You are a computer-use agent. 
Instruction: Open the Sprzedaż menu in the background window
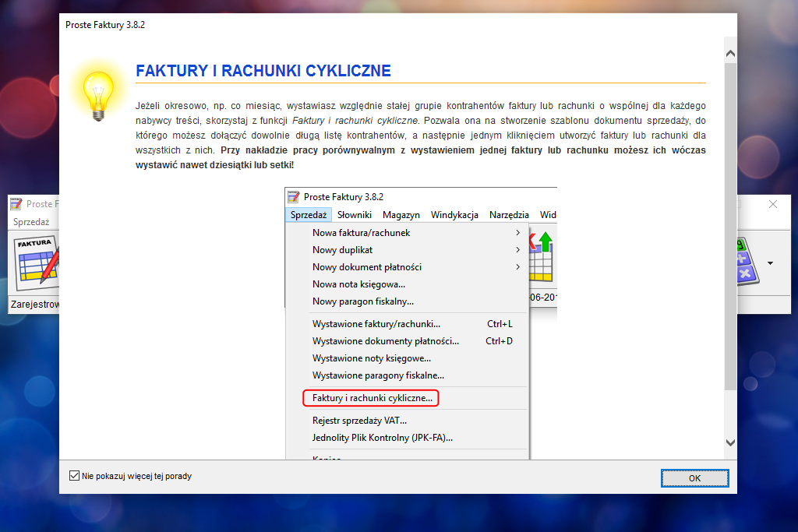tap(31, 222)
